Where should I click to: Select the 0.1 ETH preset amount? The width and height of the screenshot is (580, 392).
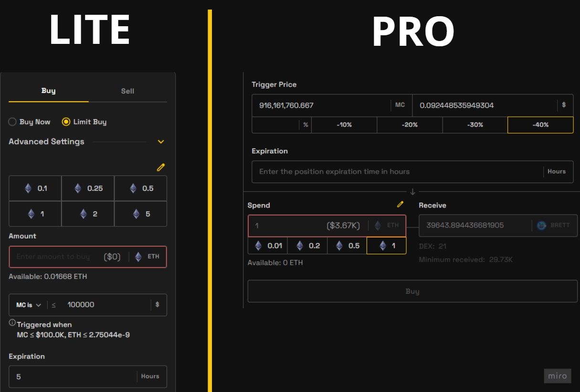click(x=35, y=188)
